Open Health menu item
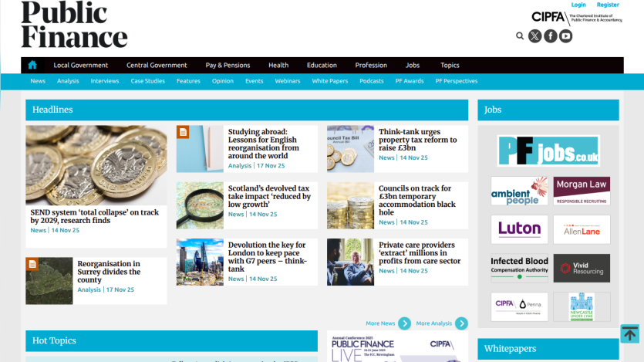The width and height of the screenshot is (644, 362). pos(278,65)
